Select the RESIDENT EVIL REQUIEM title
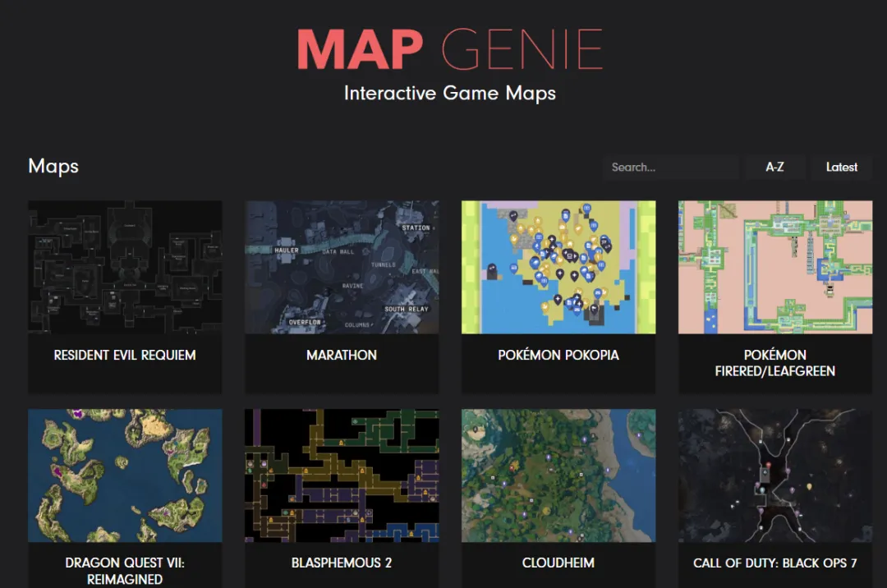Image resolution: width=887 pixels, height=588 pixels. (125, 355)
